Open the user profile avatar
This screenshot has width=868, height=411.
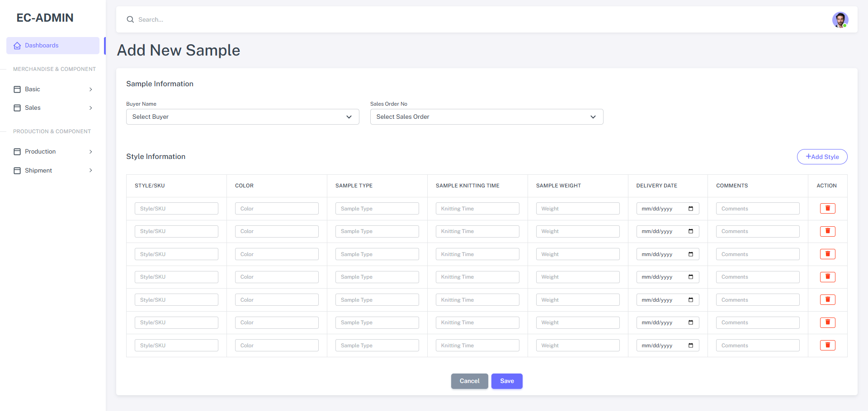click(840, 20)
